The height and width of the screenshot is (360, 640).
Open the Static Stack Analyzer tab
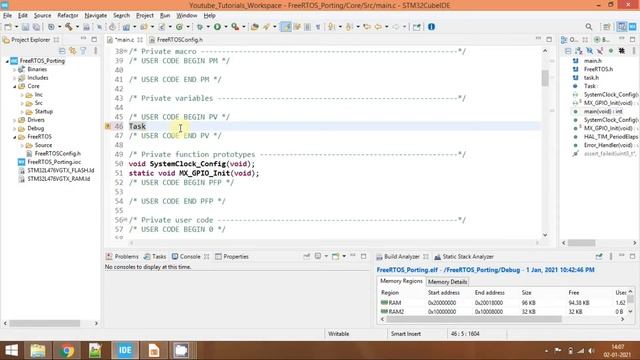pos(464,256)
